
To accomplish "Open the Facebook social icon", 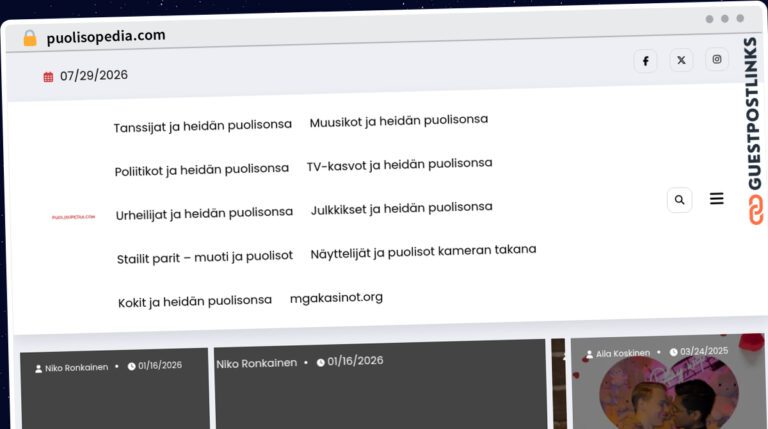I will click(646, 61).
